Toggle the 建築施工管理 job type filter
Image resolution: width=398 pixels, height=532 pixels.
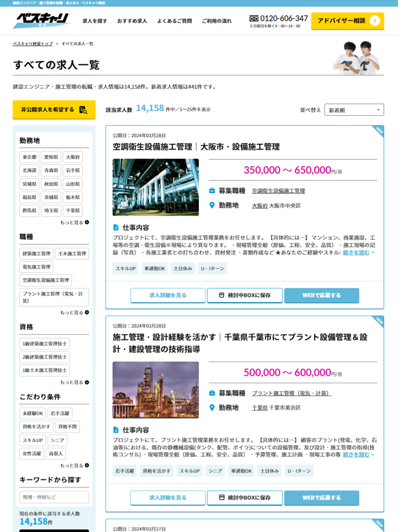[x=36, y=254]
